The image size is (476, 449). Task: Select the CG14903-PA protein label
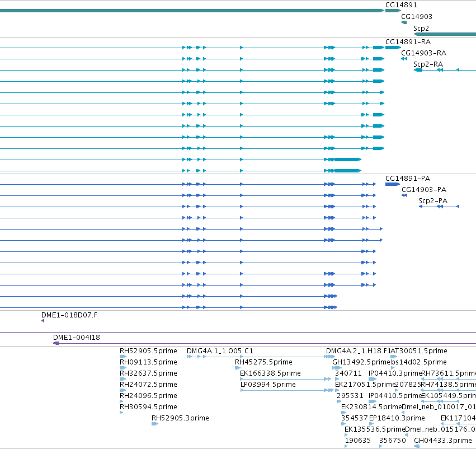coord(424,190)
